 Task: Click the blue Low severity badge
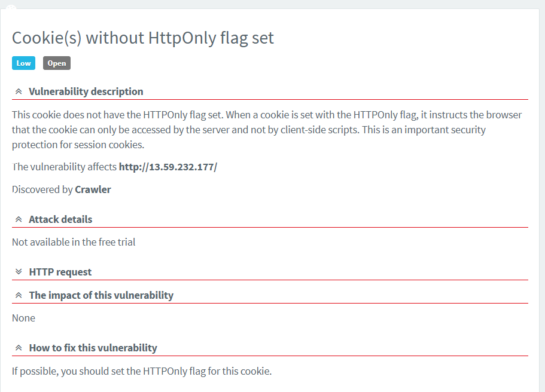pos(23,63)
